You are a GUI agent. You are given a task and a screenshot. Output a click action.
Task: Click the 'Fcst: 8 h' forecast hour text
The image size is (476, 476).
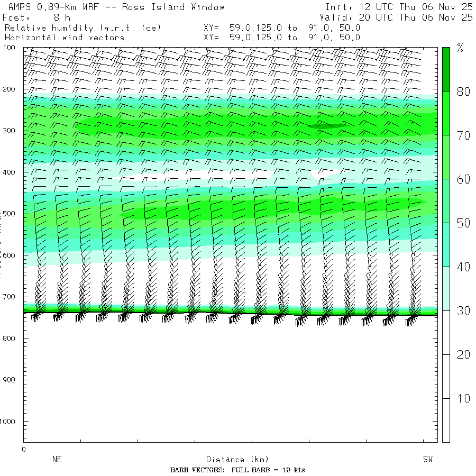pyautogui.click(x=36, y=17)
